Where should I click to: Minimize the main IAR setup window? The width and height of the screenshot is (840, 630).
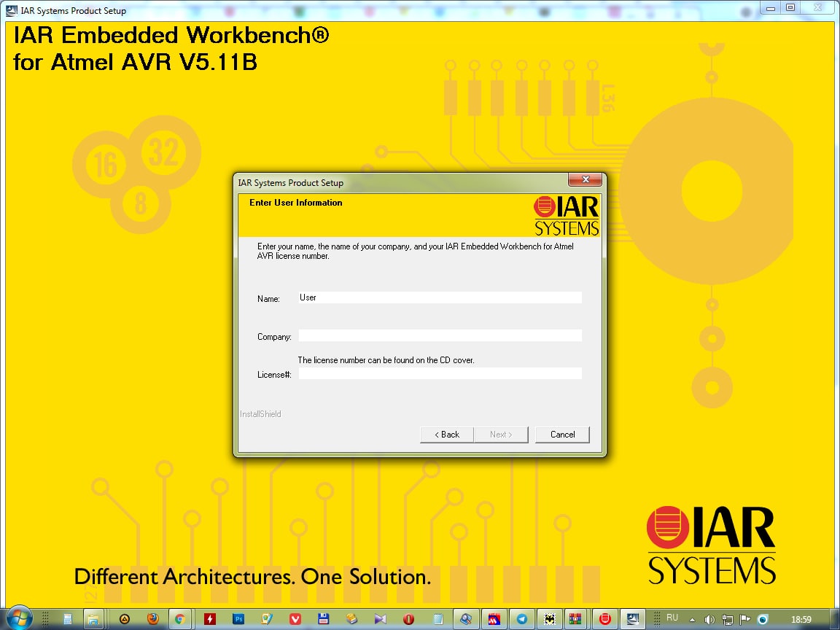click(x=770, y=7)
